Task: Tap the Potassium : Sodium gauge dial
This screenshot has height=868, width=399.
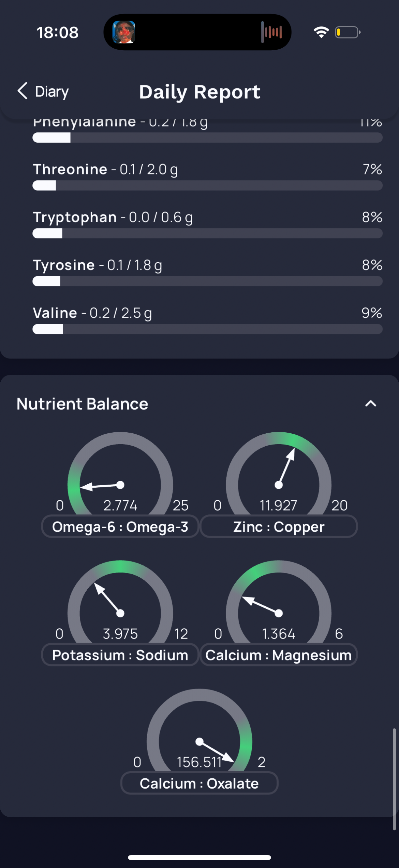Action: 120,602
